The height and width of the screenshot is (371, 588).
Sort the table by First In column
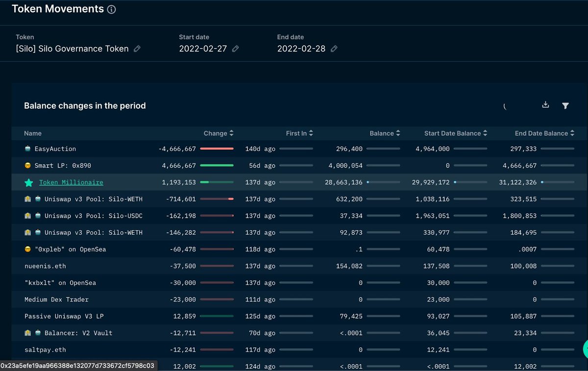tap(299, 133)
